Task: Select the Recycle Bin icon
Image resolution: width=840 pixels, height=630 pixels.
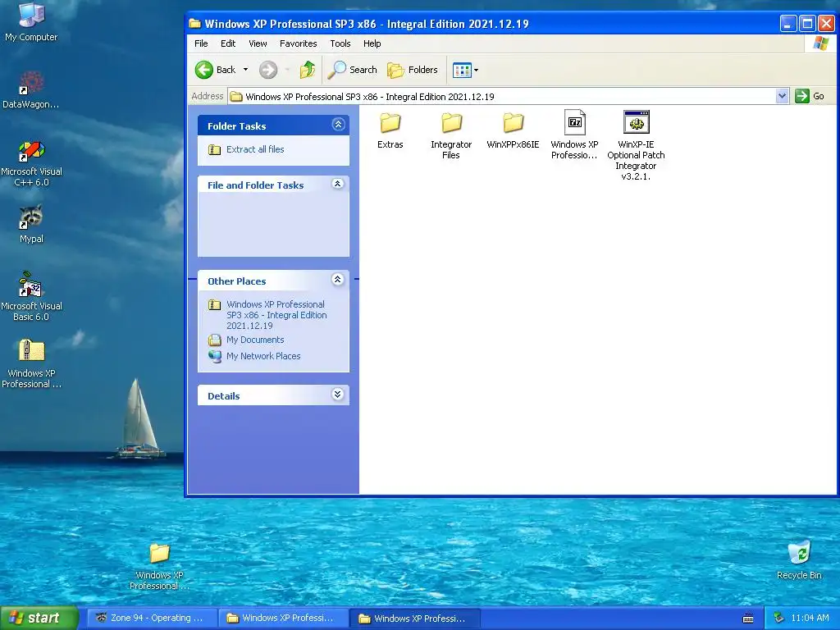Action: coord(799,559)
